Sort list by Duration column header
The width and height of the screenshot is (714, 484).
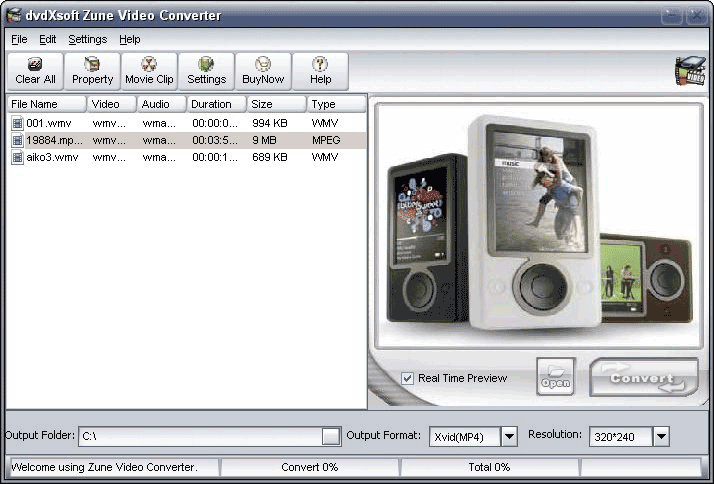216,104
